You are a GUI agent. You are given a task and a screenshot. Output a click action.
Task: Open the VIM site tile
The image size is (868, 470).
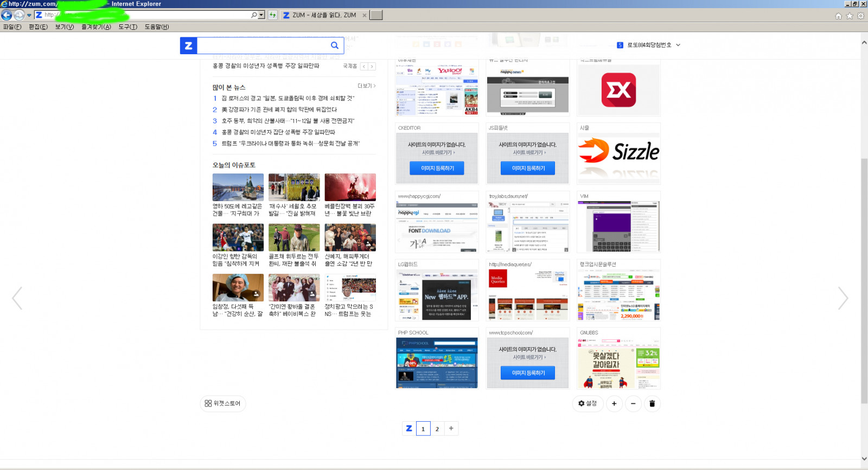(618, 226)
